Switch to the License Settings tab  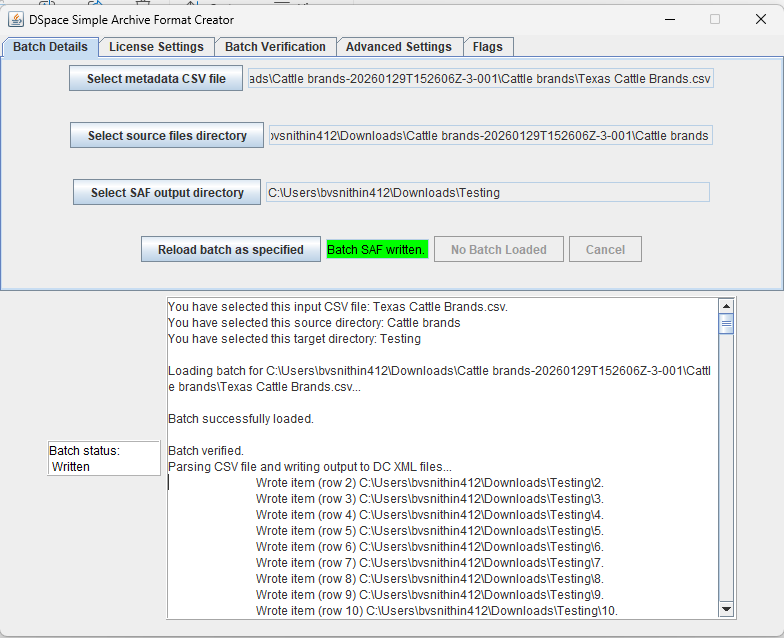pyautogui.click(x=156, y=47)
